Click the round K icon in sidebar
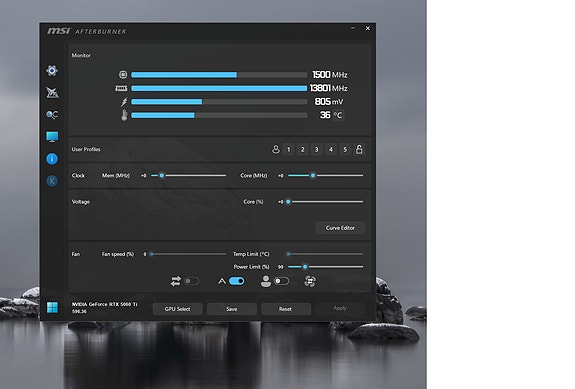 click(52, 181)
